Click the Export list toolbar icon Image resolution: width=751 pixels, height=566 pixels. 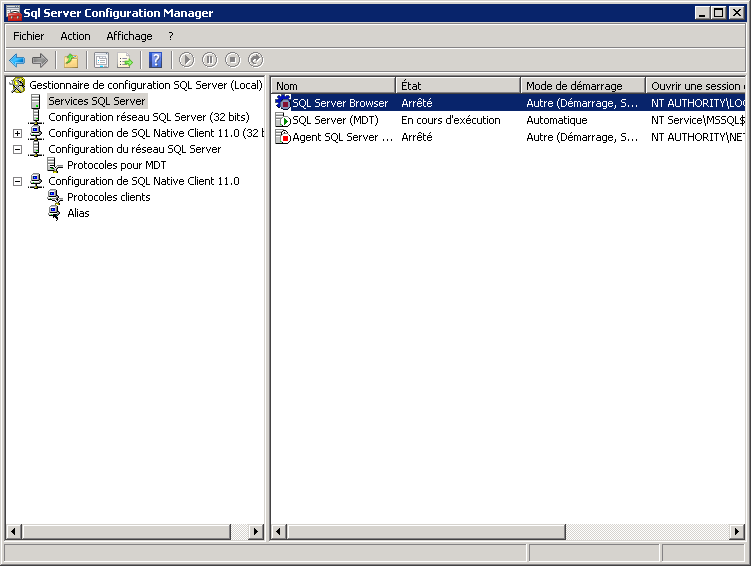click(125, 60)
